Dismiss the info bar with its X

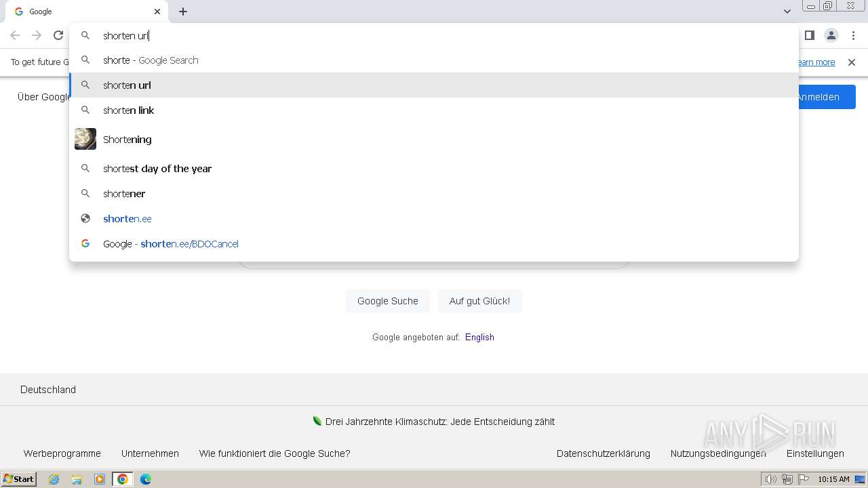(x=852, y=62)
